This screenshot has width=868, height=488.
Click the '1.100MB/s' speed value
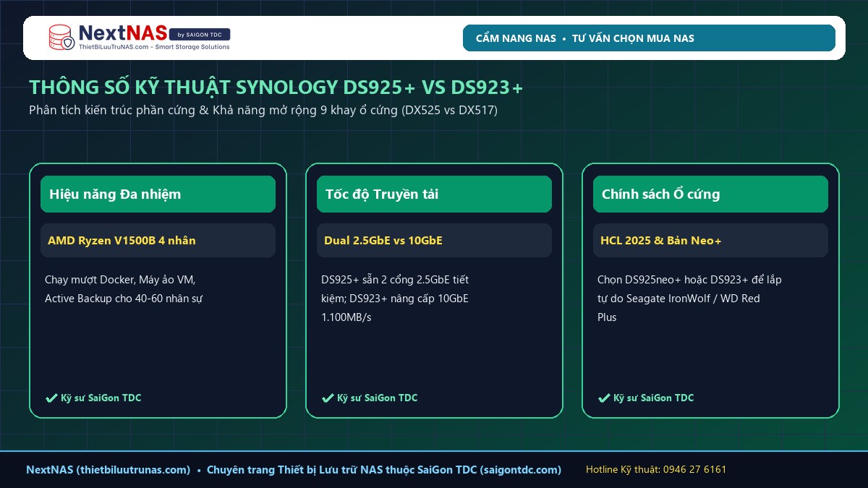[346, 317]
